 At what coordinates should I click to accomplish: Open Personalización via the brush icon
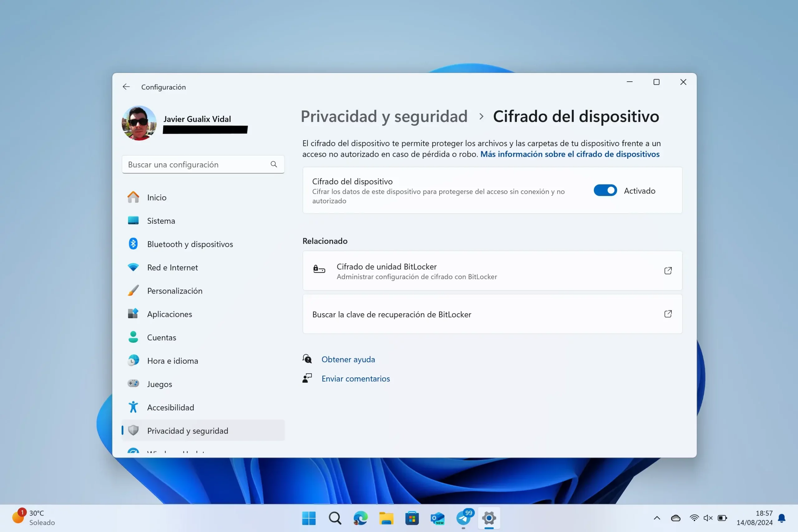click(133, 290)
